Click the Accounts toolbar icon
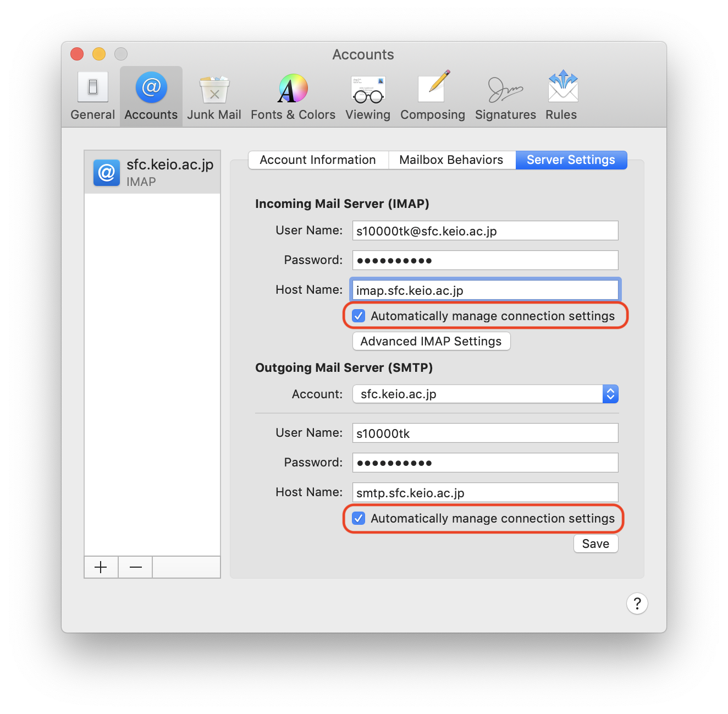This screenshot has height=714, width=728. 151,96
